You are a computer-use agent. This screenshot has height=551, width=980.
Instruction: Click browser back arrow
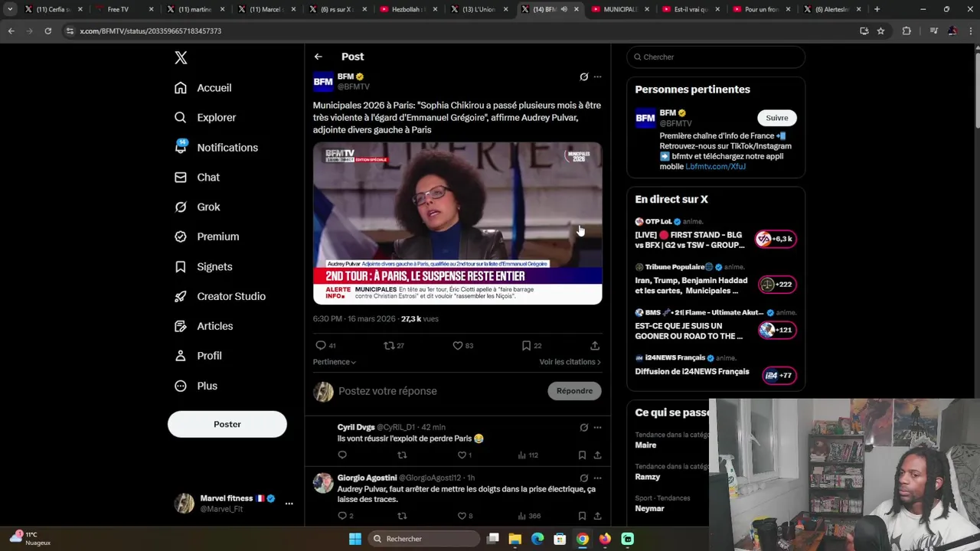pos(11,31)
